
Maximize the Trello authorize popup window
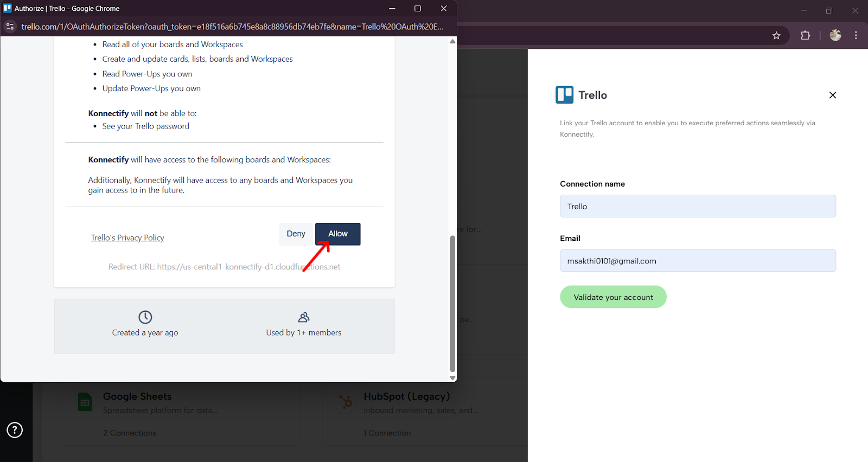click(x=418, y=8)
